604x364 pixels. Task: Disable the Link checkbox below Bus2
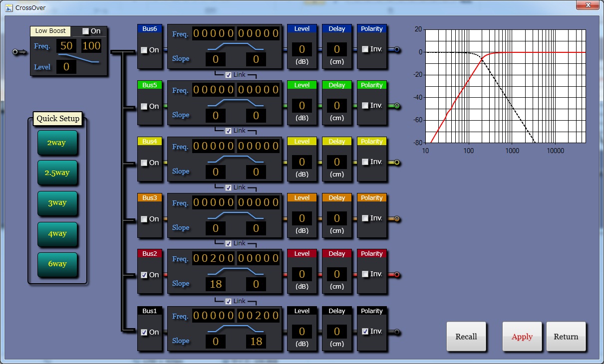pyautogui.click(x=228, y=301)
